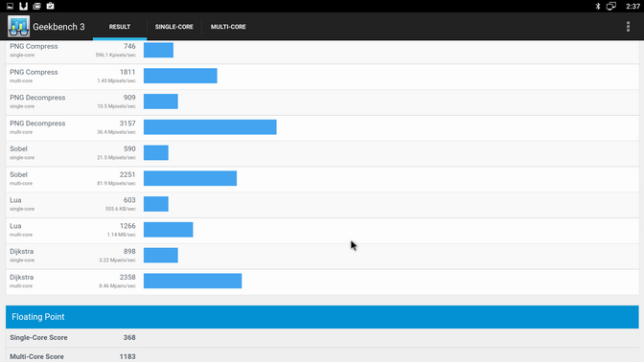Open the three-dot overflow menu

(x=628, y=27)
